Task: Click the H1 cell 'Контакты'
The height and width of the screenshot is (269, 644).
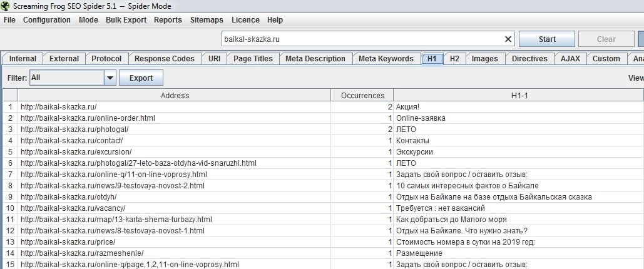Action: click(519, 141)
